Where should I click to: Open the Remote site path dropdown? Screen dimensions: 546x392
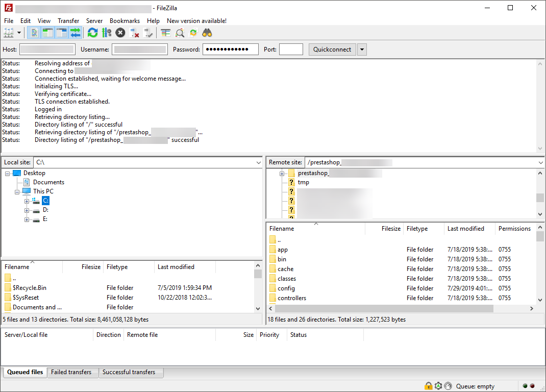(541, 162)
